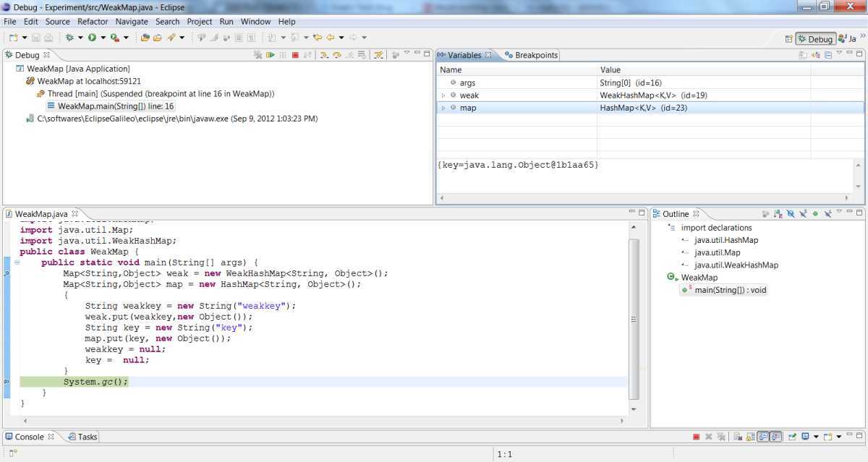Select the Debug perspective button
This screenshot has height=462, width=868.
tap(816, 39)
